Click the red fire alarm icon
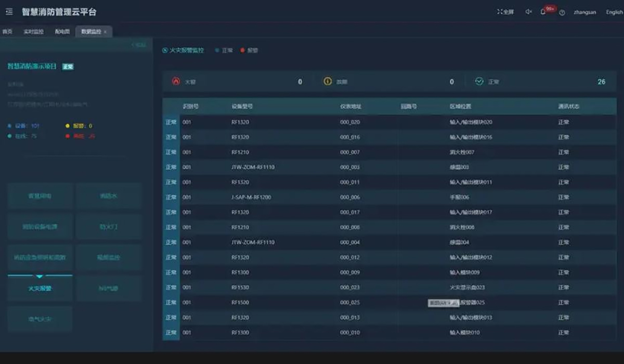 (175, 82)
